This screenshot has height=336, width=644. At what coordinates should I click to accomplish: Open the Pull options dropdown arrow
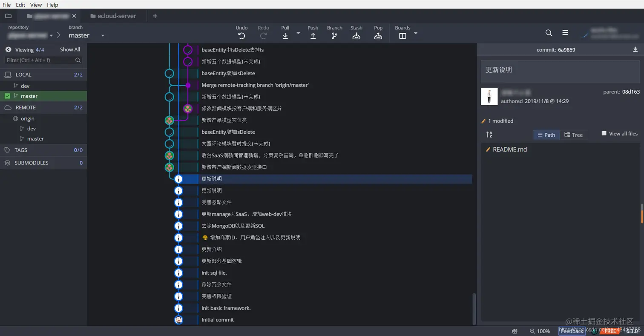298,33
